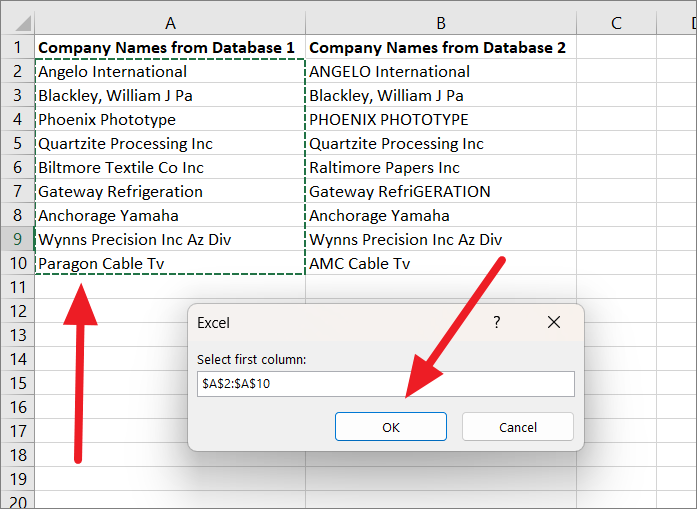Select row 2 header
This screenshot has width=697, height=509.
18,71
